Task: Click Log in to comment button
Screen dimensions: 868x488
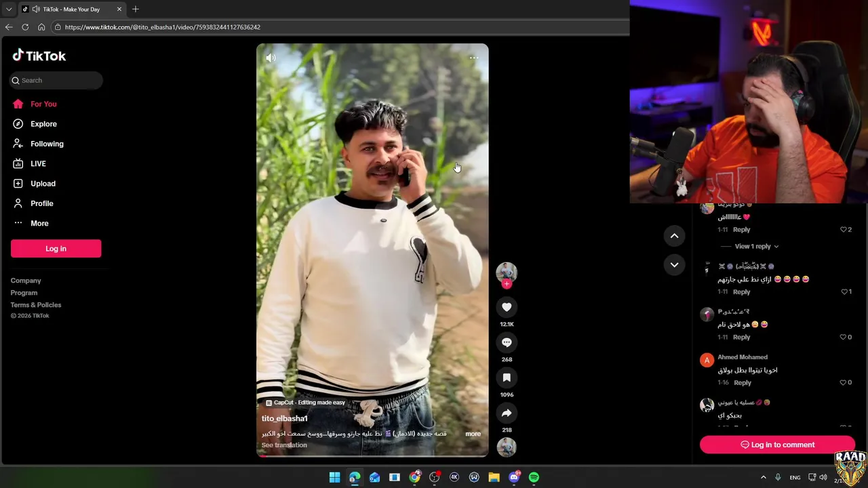Action: tap(777, 445)
